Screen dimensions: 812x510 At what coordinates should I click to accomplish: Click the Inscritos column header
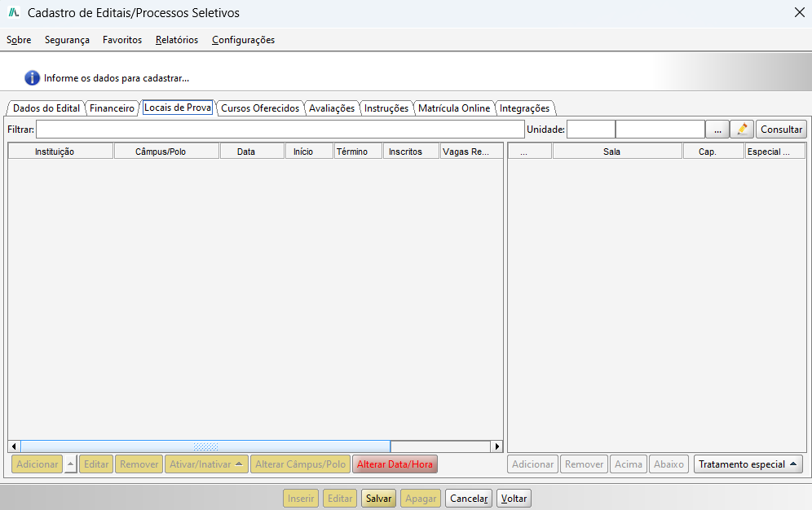(411, 152)
